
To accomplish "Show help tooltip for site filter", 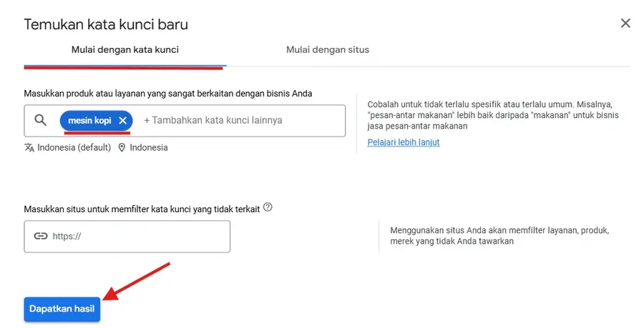I will (268, 207).
